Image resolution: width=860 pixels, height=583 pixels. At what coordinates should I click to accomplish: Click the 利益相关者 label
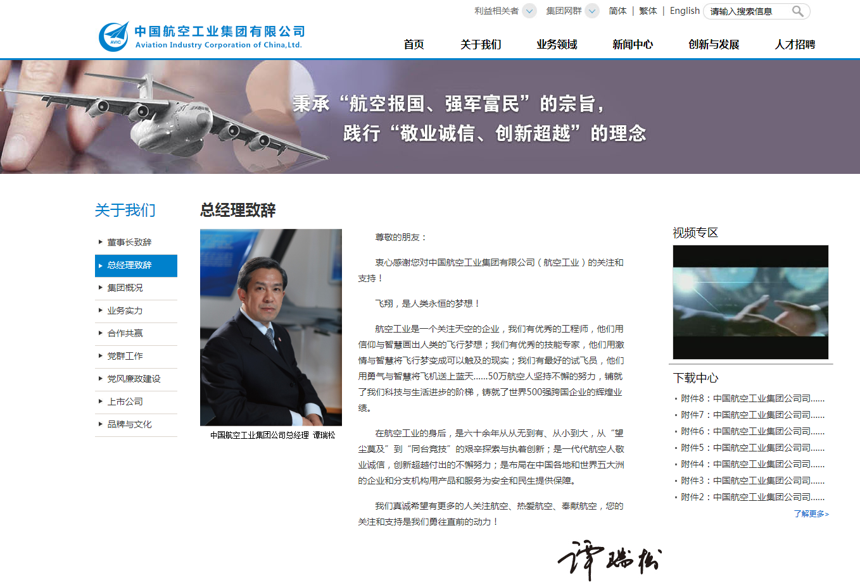(496, 11)
